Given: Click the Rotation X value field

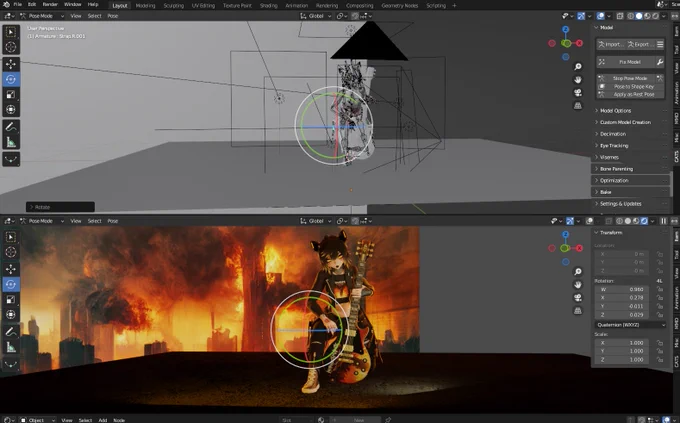Looking at the screenshot, I should 621,298.
